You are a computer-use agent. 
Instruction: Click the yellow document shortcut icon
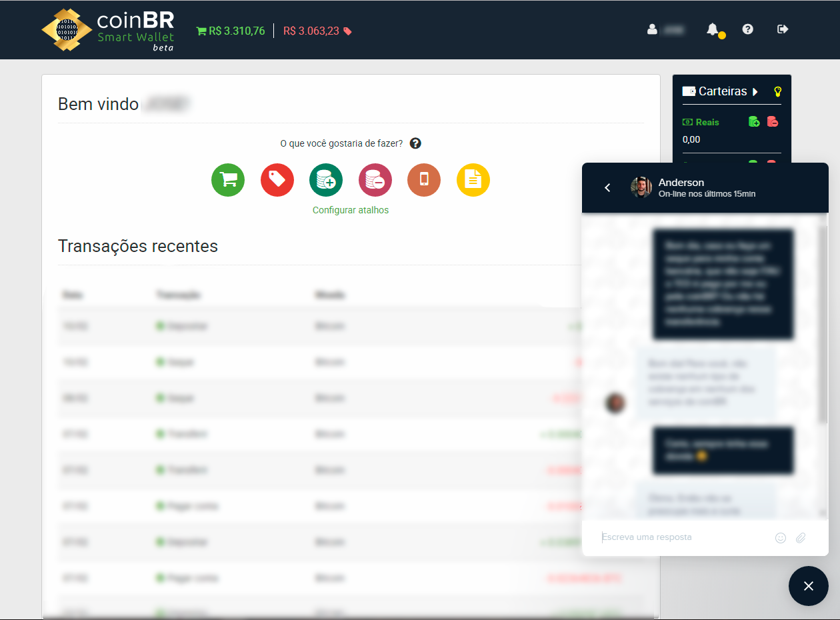(x=473, y=180)
